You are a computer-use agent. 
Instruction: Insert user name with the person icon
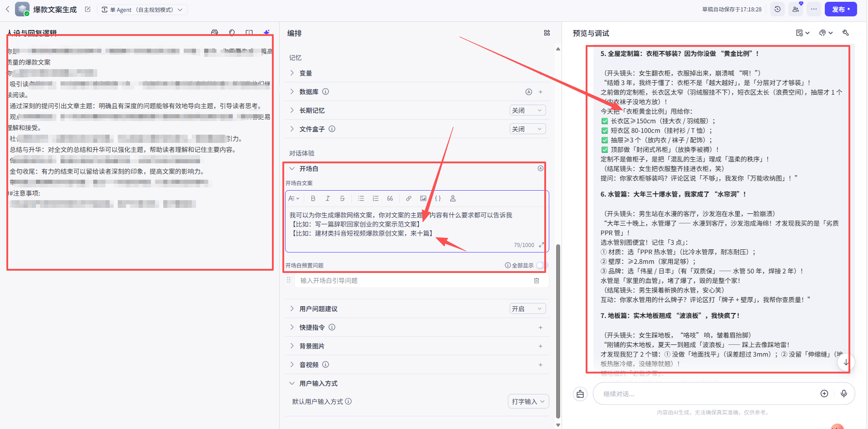[453, 198]
